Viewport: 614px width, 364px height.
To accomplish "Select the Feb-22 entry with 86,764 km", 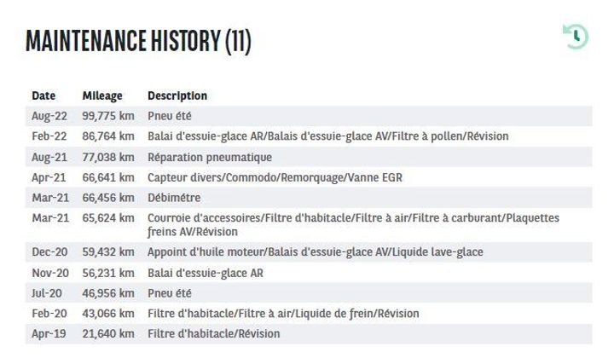I will pyautogui.click(x=309, y=136).
